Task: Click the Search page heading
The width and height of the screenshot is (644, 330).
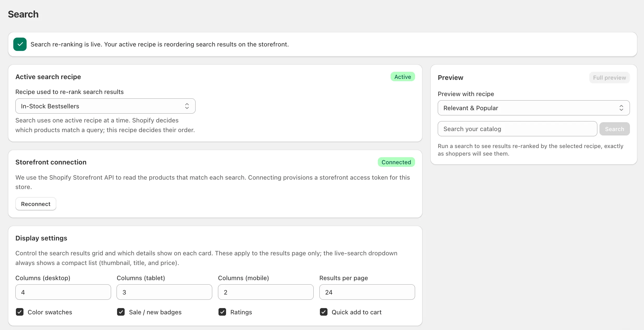Action: 23,14
